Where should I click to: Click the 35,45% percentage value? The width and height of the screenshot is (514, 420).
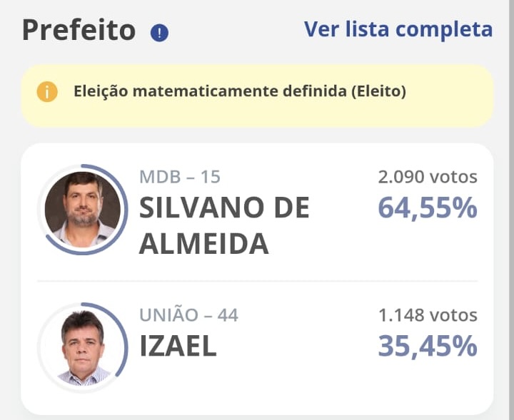(x=428, y=346)
